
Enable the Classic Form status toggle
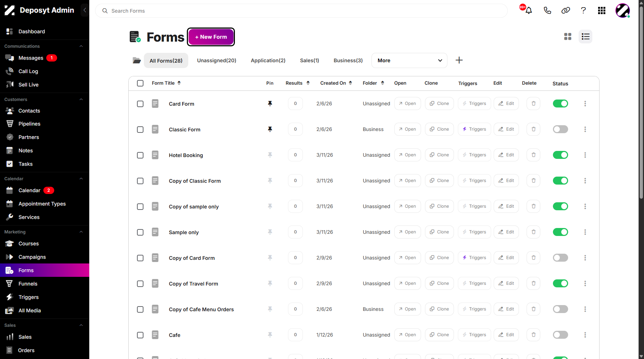(x=560, y=129)
